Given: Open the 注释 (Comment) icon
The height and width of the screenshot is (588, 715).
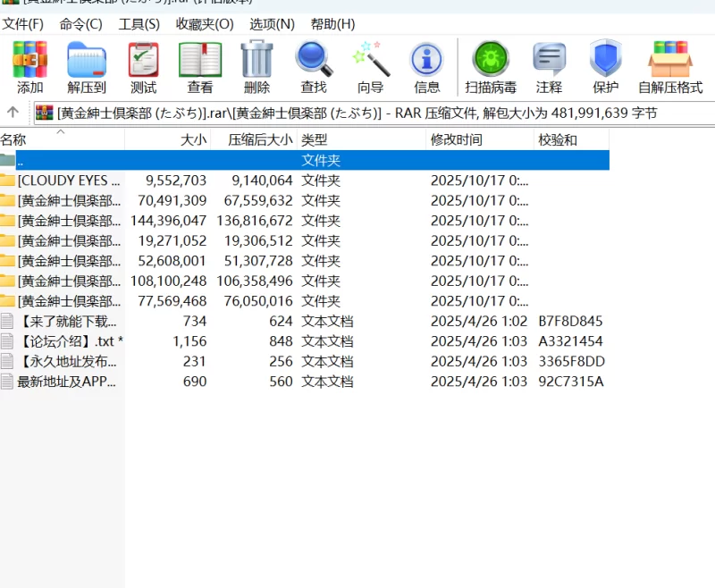Looking at the screenshot, I should [549, 59].
